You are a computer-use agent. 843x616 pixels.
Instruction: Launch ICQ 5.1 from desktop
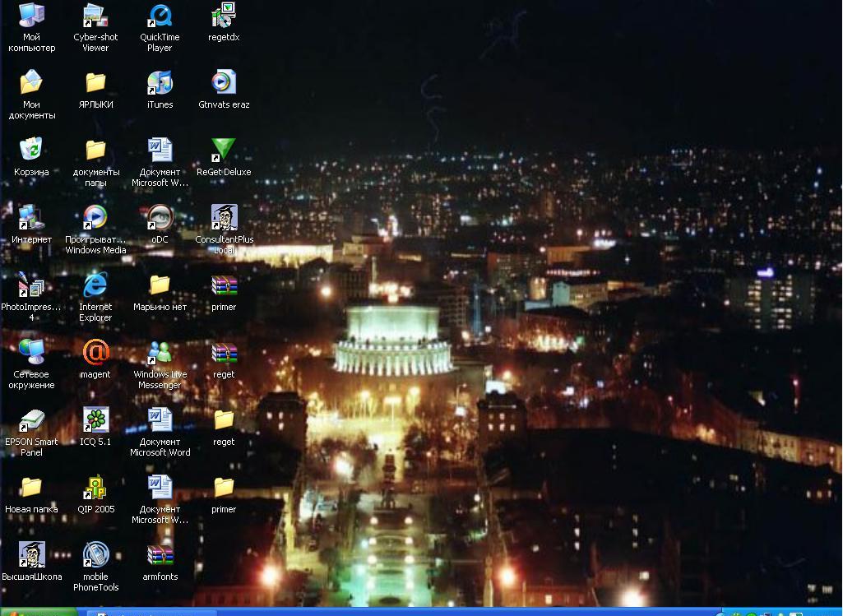coord(95,420)
